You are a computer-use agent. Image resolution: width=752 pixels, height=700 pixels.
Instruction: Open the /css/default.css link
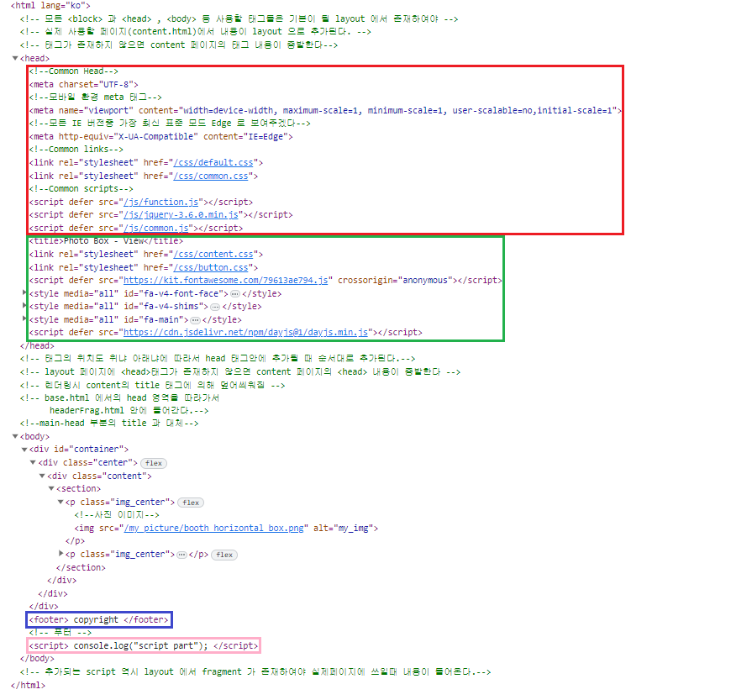(213, 163)
